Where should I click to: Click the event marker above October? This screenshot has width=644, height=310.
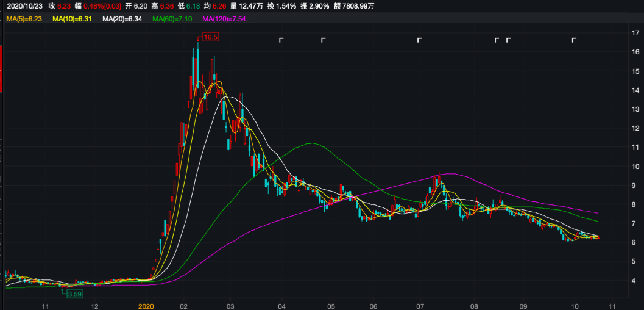pos(573,40)
